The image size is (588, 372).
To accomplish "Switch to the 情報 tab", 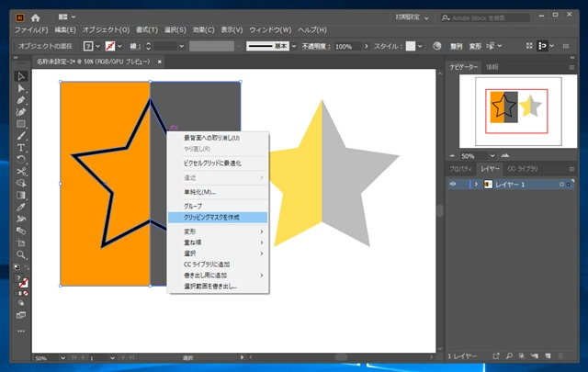I will click(492, 67).
